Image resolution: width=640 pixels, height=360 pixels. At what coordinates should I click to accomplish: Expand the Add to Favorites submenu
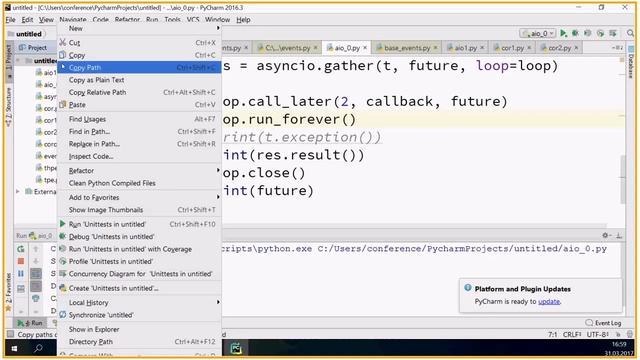pyautogui.click(x=139, y=197)
